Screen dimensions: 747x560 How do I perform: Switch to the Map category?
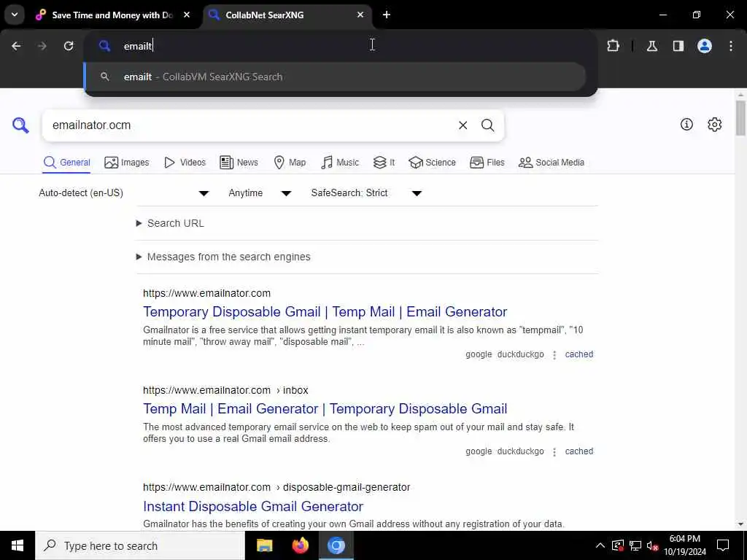click(x=290, y=163)
